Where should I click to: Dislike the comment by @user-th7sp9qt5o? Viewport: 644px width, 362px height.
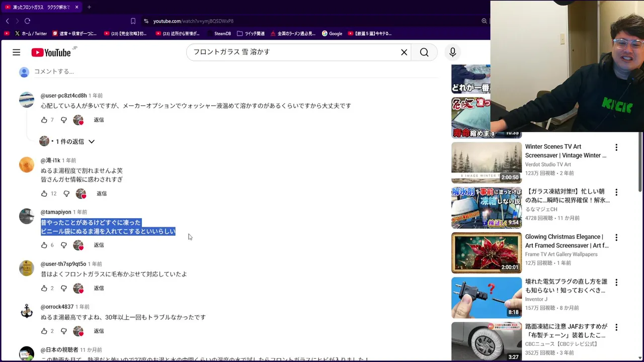64,289
